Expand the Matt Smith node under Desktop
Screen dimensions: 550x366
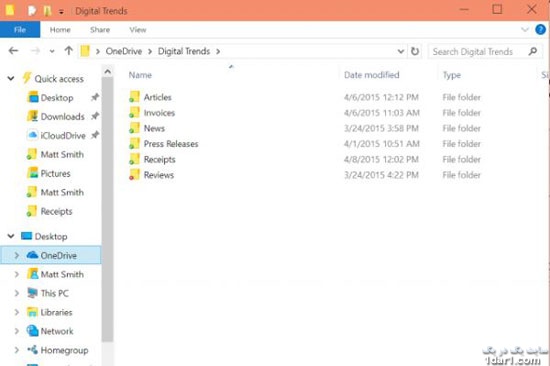click(x=16, y=274)
